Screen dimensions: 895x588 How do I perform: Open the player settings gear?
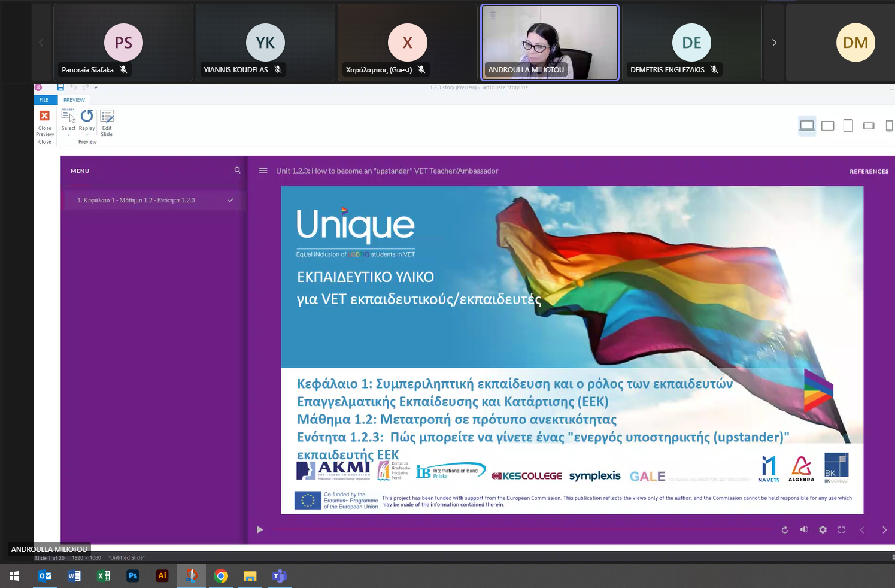[x=823, y=530]
